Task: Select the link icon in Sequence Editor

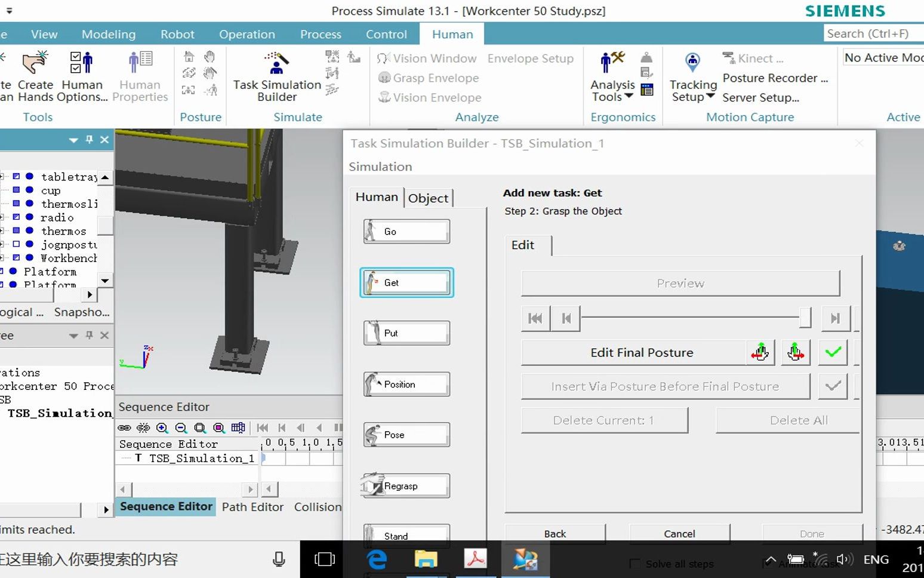Action: tap(125, 428)
